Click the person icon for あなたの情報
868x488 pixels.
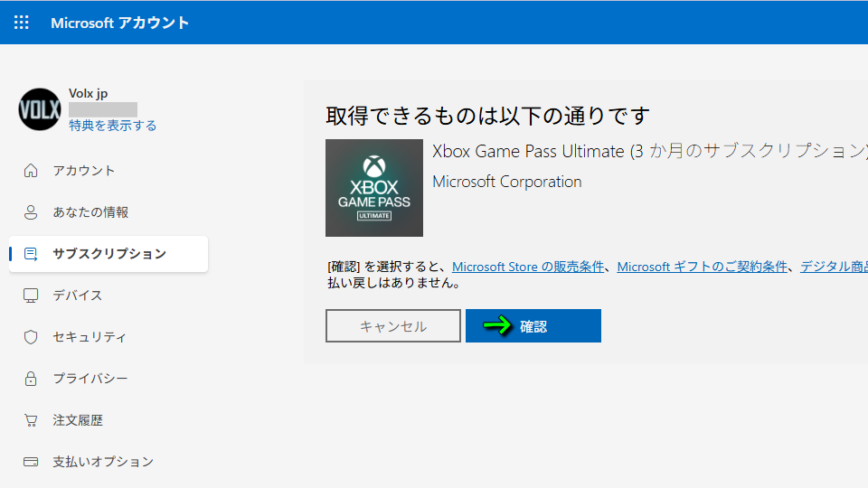(31, 211)
